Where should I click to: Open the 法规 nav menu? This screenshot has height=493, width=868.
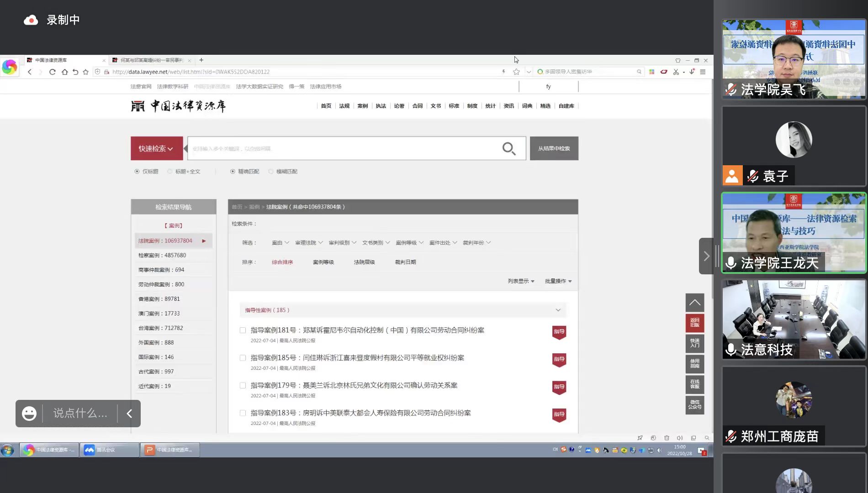(x=344, y=106)
